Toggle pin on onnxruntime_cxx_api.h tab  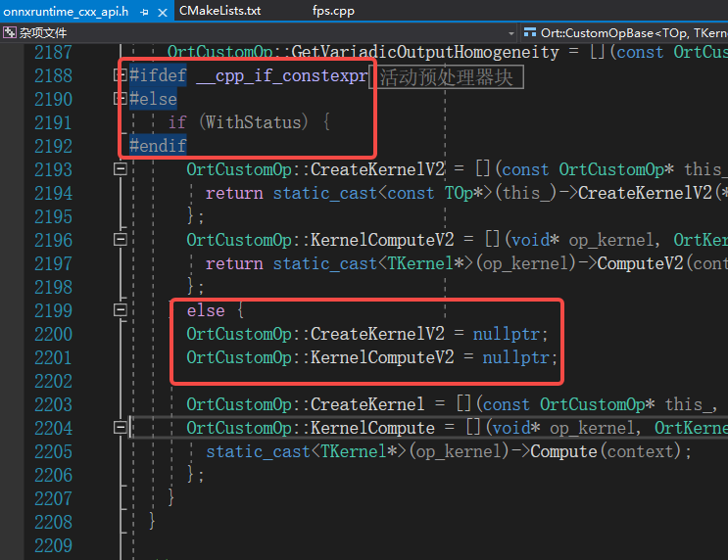(x=144, y=13)
